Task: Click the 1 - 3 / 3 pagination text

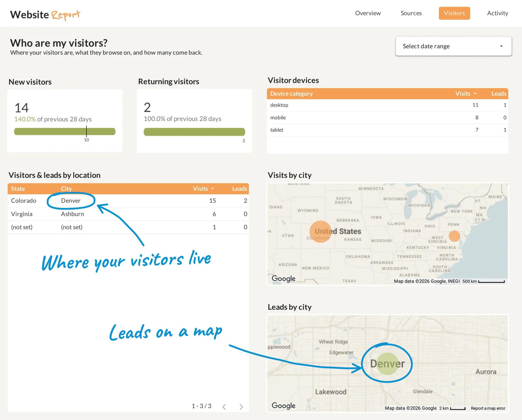Action: [x=201, y=406]
